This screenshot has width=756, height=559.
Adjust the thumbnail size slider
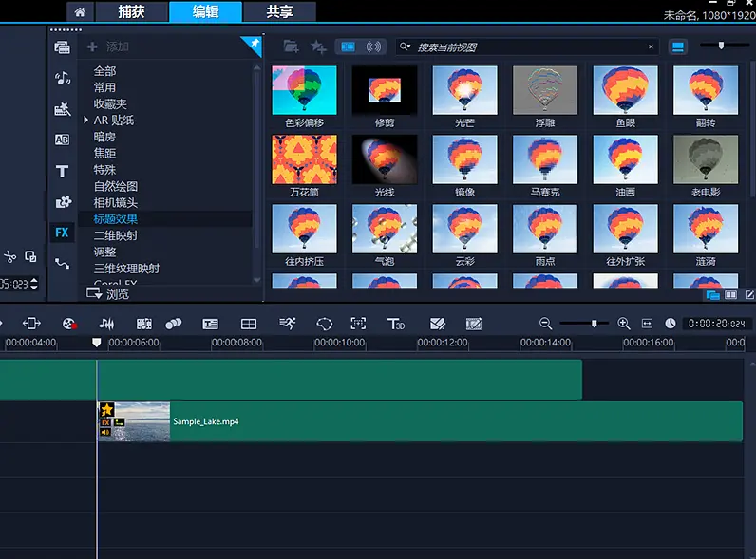coord(721,46)
